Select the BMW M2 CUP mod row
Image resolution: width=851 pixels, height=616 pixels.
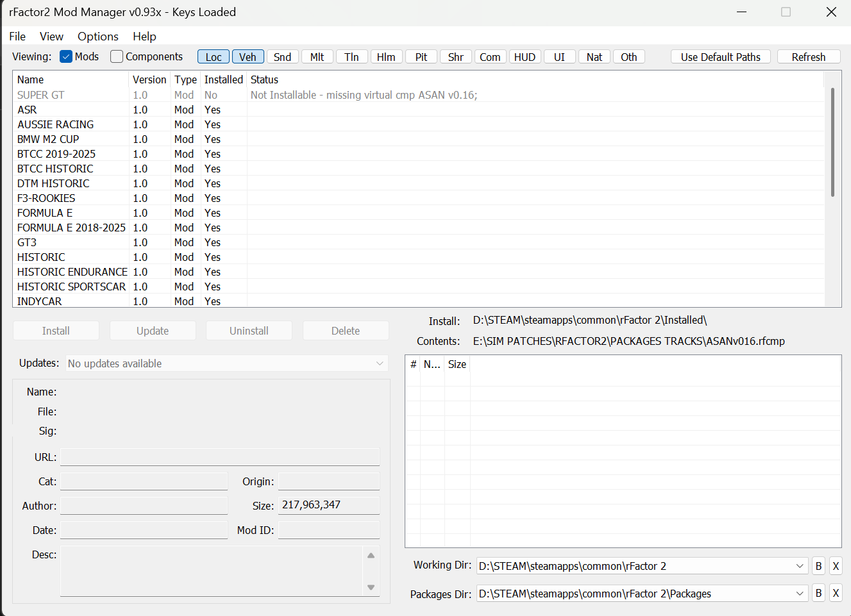[x=419, y=139]
